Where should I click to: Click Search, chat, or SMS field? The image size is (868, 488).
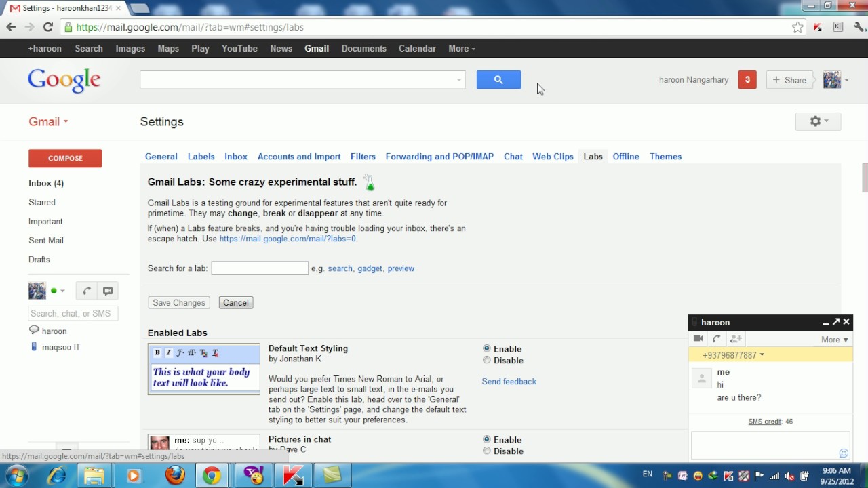point(73,313)
